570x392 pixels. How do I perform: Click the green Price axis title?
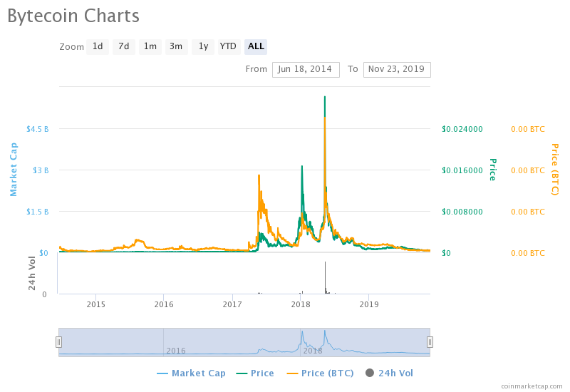(492, 170)
